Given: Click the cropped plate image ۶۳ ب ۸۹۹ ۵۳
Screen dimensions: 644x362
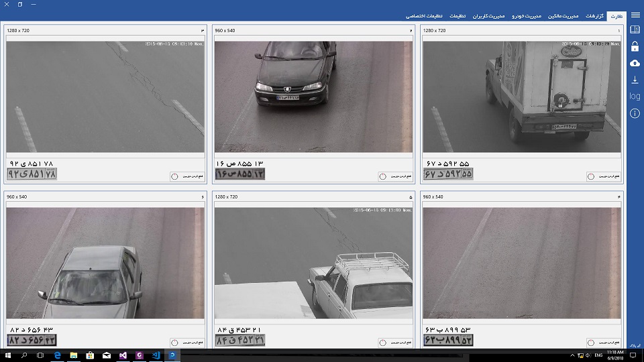Looking at the screenshot, I should click(x=448, y=341).
